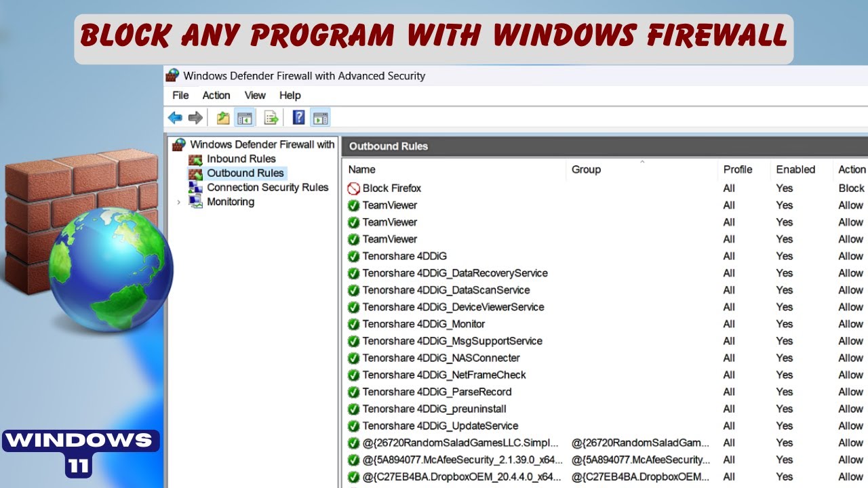Viewport: 868px width, 488px height.
Task: Open the Help menu
Action: (x=290, y=96)
